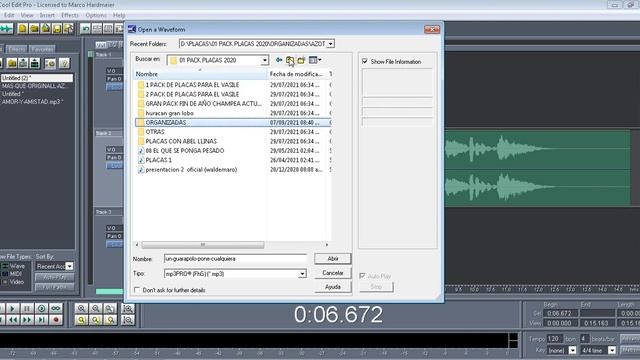Screen dimensions: 640x360
Task: Open the Effects menu in menu bar
Action: [x=70, y=15]
